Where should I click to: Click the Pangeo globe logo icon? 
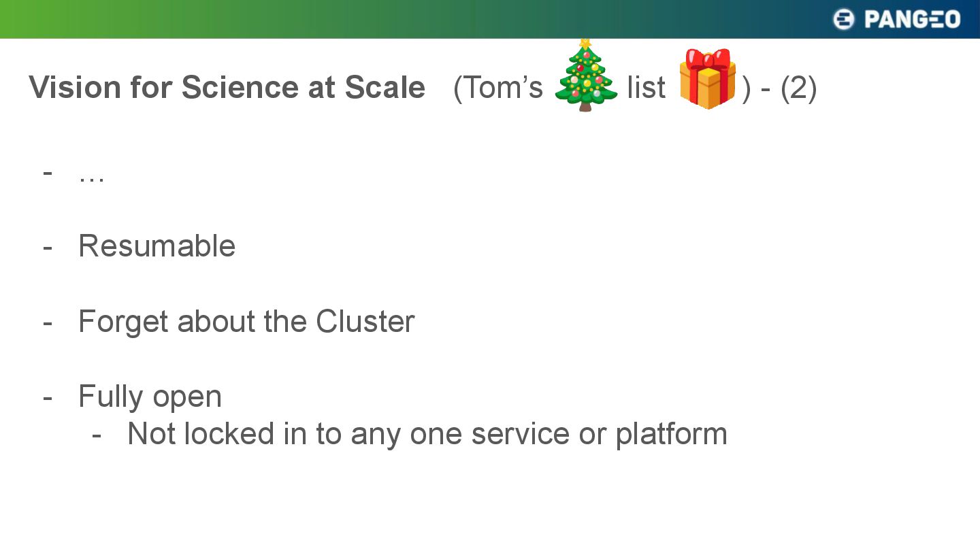(844, 19)
